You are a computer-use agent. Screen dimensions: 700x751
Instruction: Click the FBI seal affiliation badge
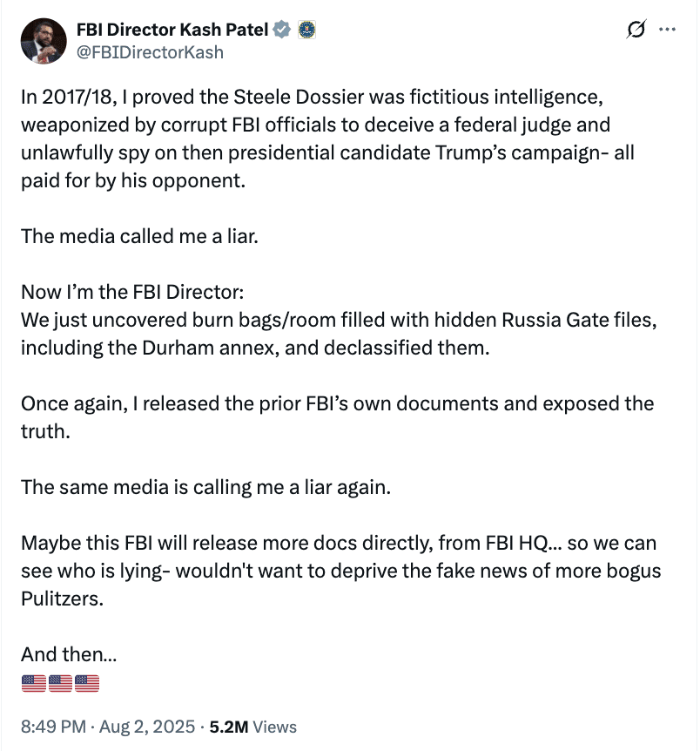point(306,30)
